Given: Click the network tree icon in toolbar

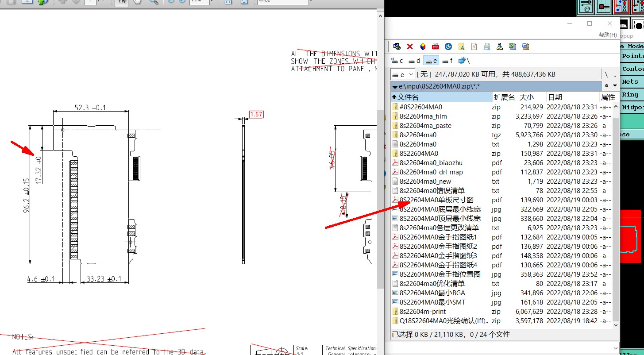Looking at the screenshot, I should (500, 46).
